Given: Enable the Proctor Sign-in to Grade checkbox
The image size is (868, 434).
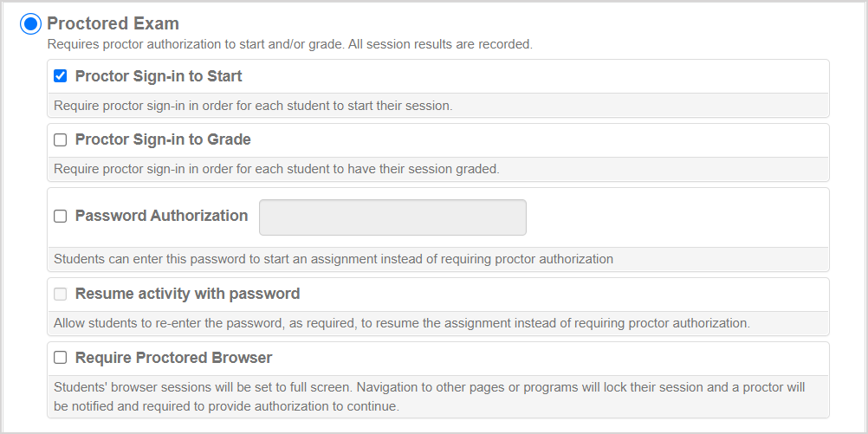Looking at the screenshot, I should (x=61, y=140).
